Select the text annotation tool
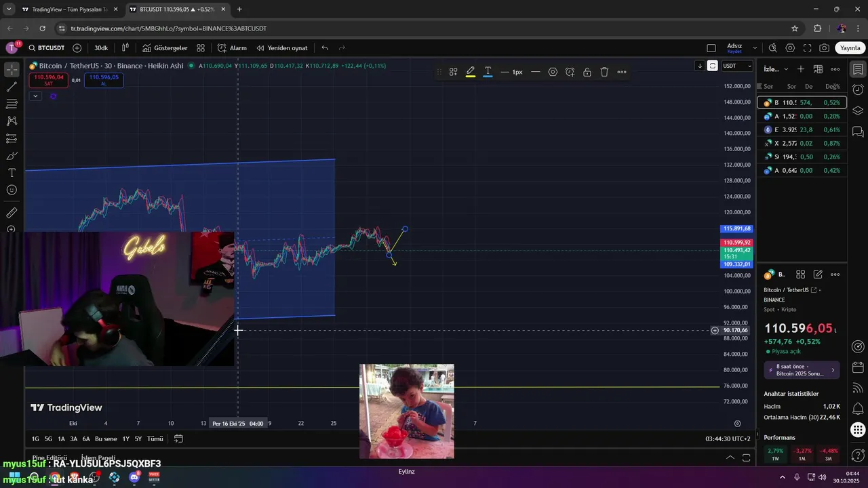Screen dimensions: 868x488 click(12, 173)
